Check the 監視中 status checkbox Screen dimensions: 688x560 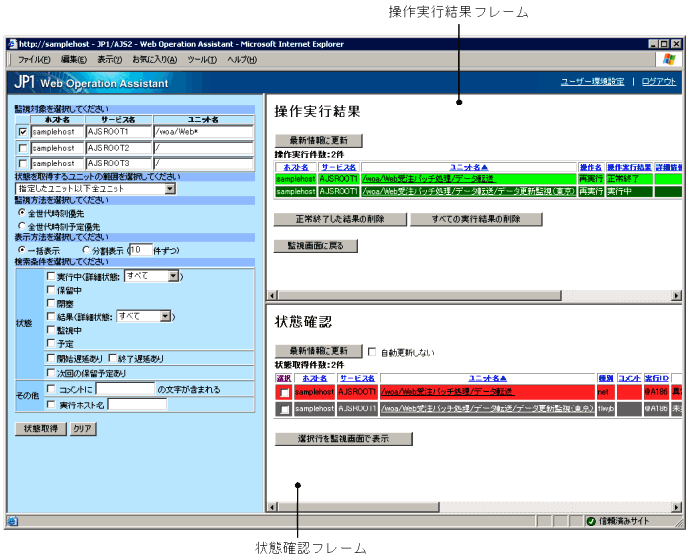click(x=51, y=330)
